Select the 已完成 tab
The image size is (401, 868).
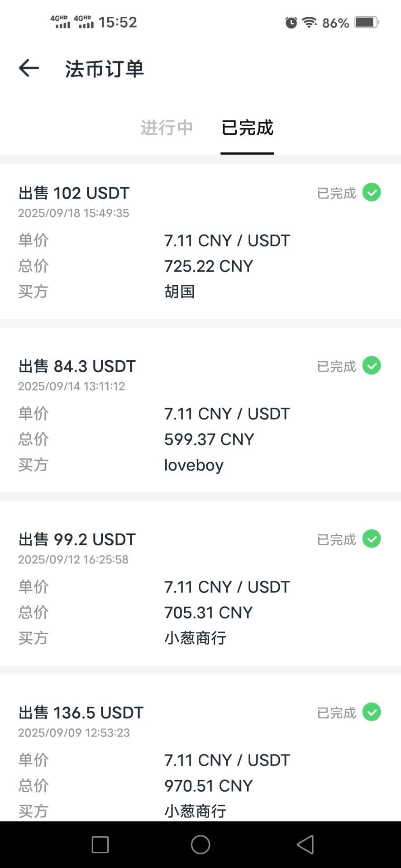[x=247, y=128]
